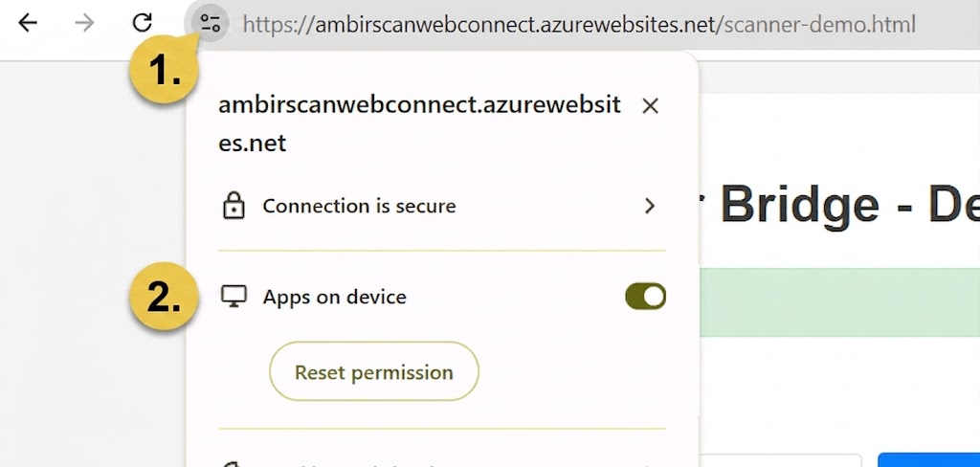Click the browser forward arrow
The image size is (980, 467).
click(85, 23)
